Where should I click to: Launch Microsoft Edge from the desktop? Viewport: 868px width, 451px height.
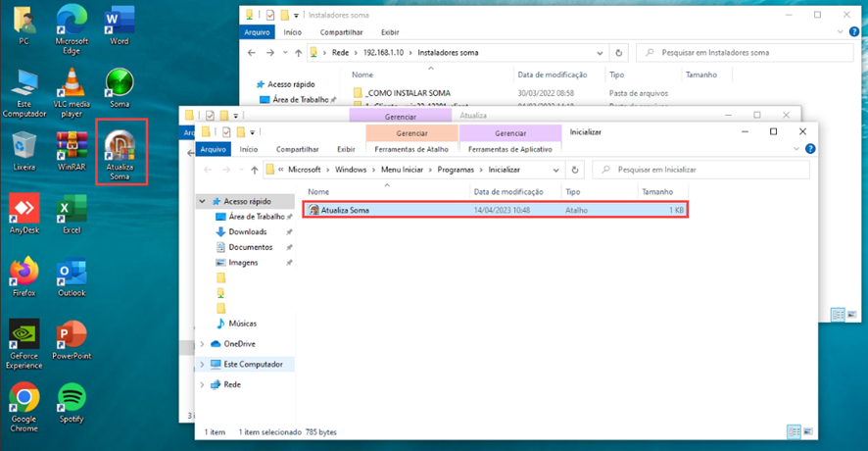(72, 28)
